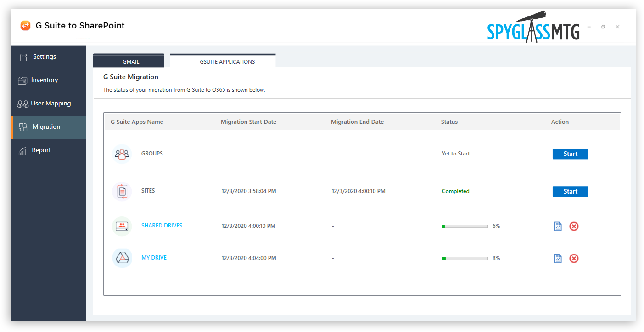The height and width of the screenshot is (332, 644).
Task: Click the Migration End Date column header
Action: [357, 122]
